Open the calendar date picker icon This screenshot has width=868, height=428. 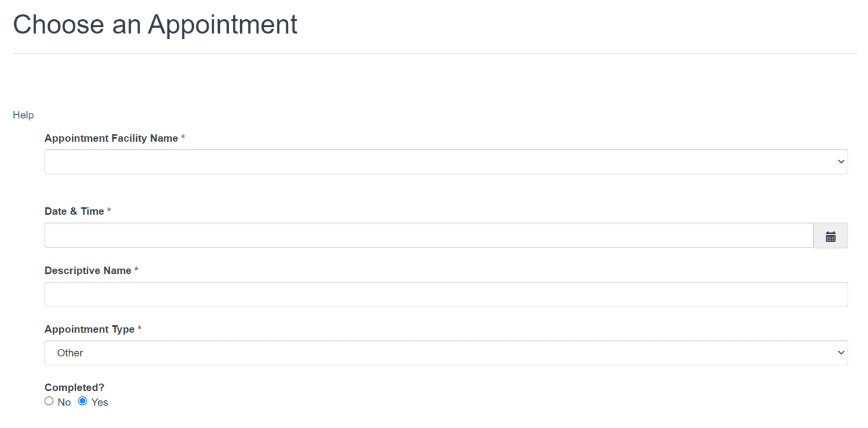point(830,236)
